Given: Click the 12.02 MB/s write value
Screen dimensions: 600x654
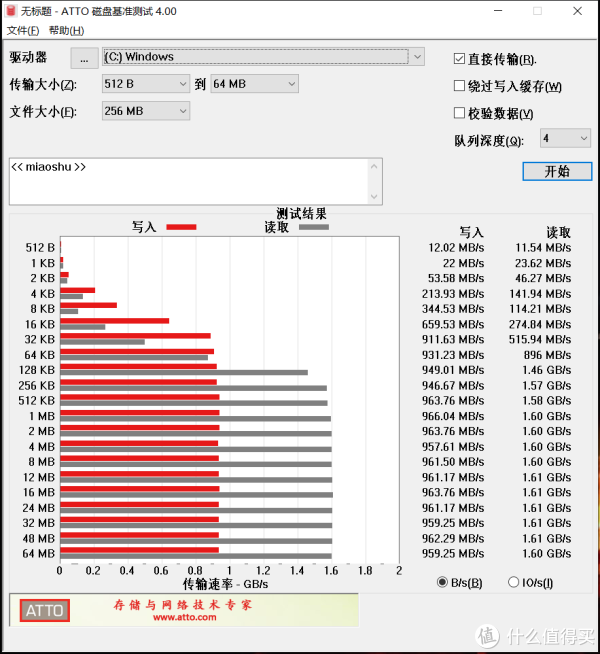Looking at the screenshot, I should pyautogui.click(x=456, y=248).
